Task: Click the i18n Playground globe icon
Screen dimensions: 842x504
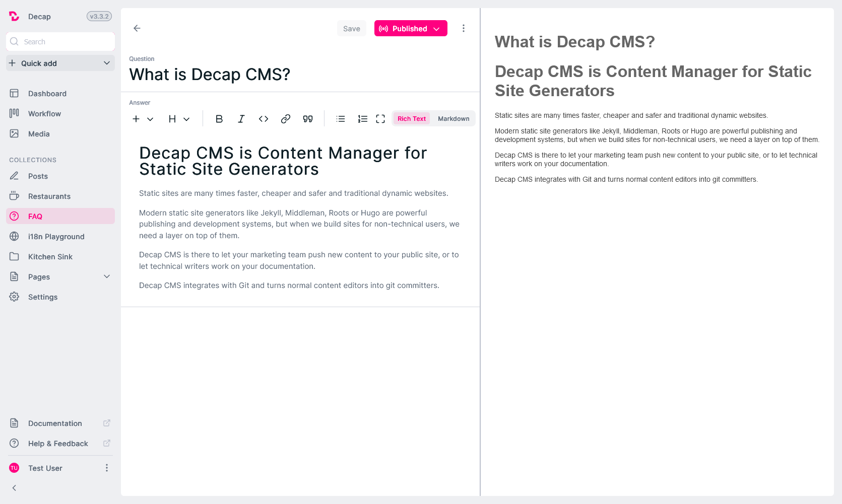Action: point(14,236)
